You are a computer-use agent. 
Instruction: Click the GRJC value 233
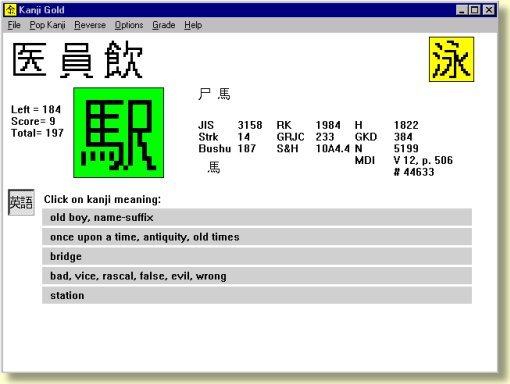pos(325,137)
